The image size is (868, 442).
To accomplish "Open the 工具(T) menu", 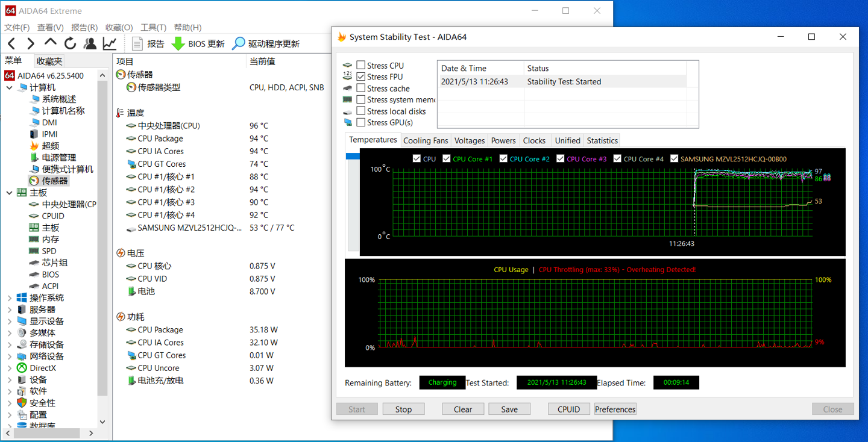I will pyautogui.click(x=153, y=28).
